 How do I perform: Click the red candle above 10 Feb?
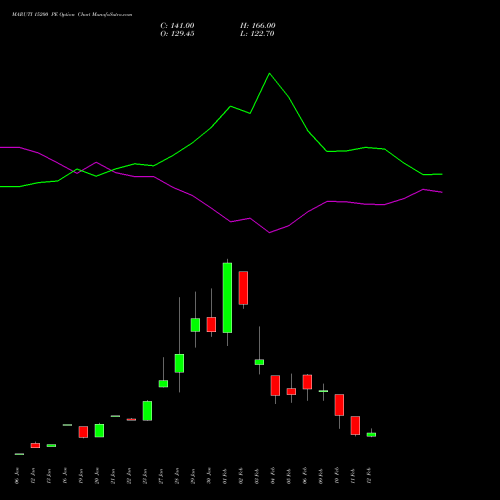point(339,405)
